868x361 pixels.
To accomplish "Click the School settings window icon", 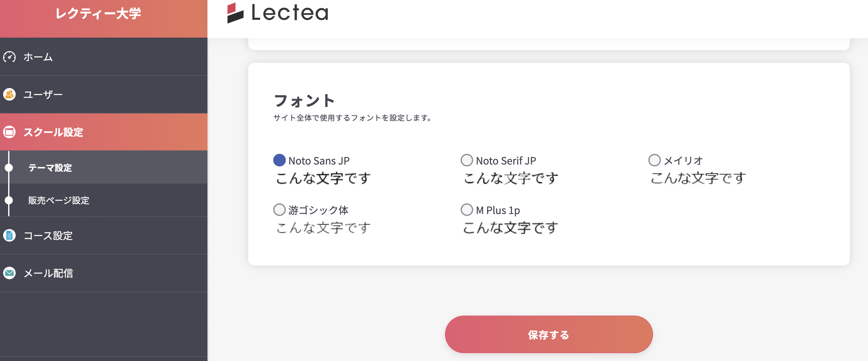I will tap(9, 132).
